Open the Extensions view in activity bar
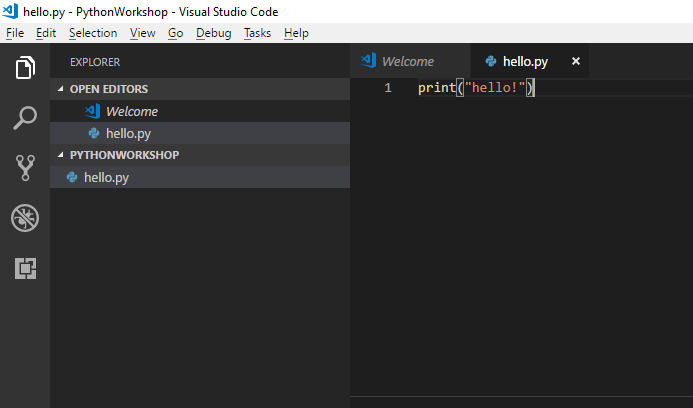Screen dimensions: 693x408 [25, 268]
